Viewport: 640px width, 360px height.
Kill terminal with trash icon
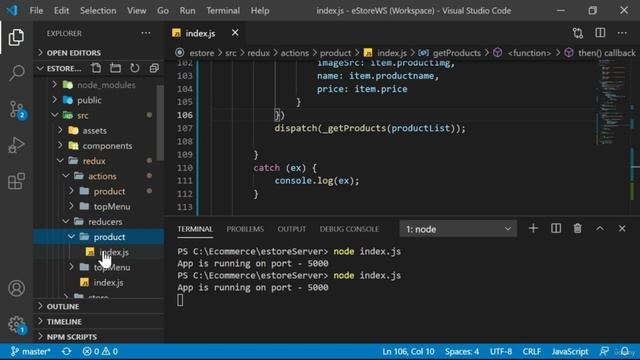(578, 229)
